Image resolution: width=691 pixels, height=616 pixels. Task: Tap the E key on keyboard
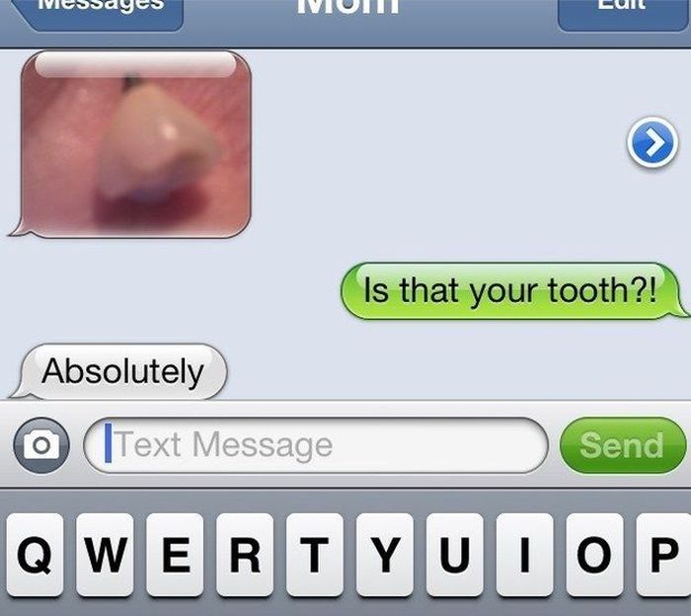tap(175, 555)
